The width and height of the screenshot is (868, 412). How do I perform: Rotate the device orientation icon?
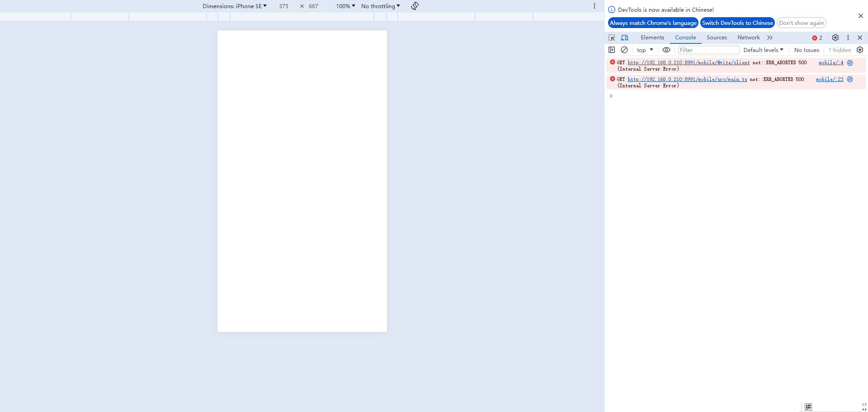coord(415,6)
